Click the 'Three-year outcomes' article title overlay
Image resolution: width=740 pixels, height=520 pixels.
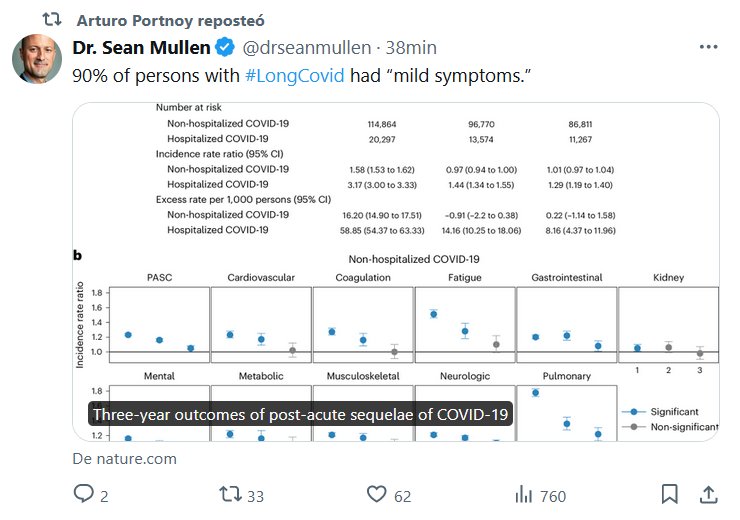(x=300, y=414)
